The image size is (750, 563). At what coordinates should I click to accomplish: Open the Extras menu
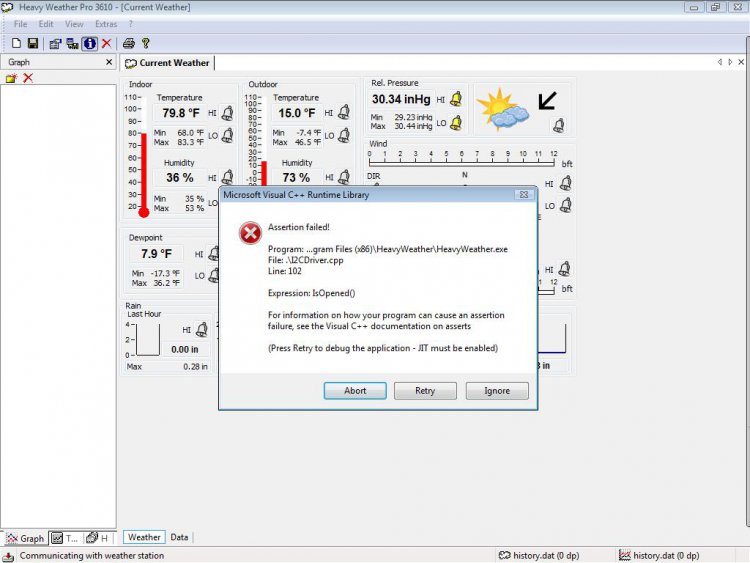(x=106, y=24)
